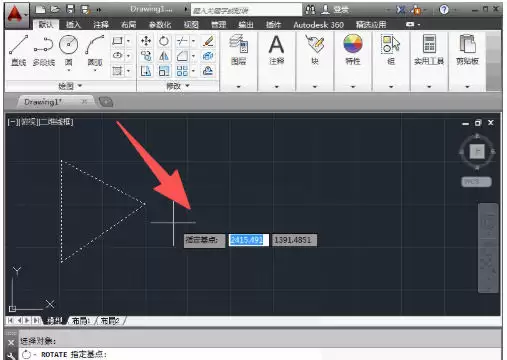Activate the Stretch tool in Modify panel
The image size is (507, 360).
(x=146, y=71)
